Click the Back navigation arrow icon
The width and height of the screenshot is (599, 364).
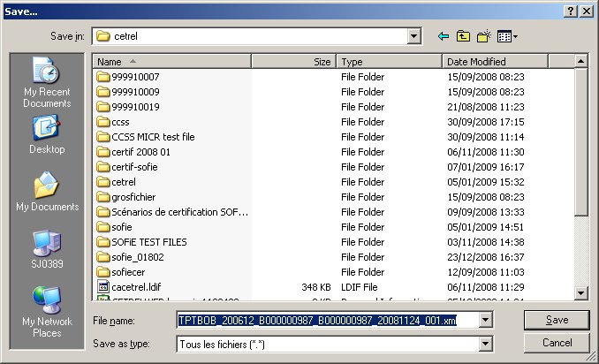pyautogui.click(x=444, y=36)
